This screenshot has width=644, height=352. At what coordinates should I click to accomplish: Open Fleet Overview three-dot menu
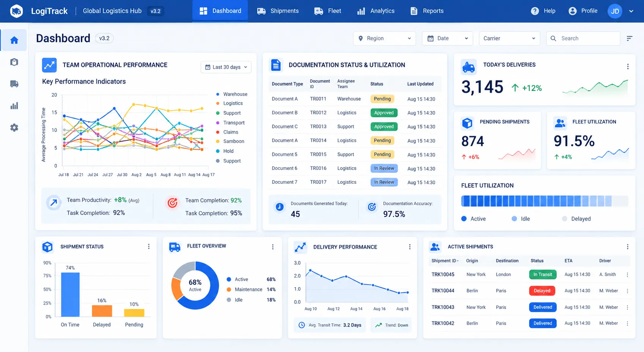[272, 247]
